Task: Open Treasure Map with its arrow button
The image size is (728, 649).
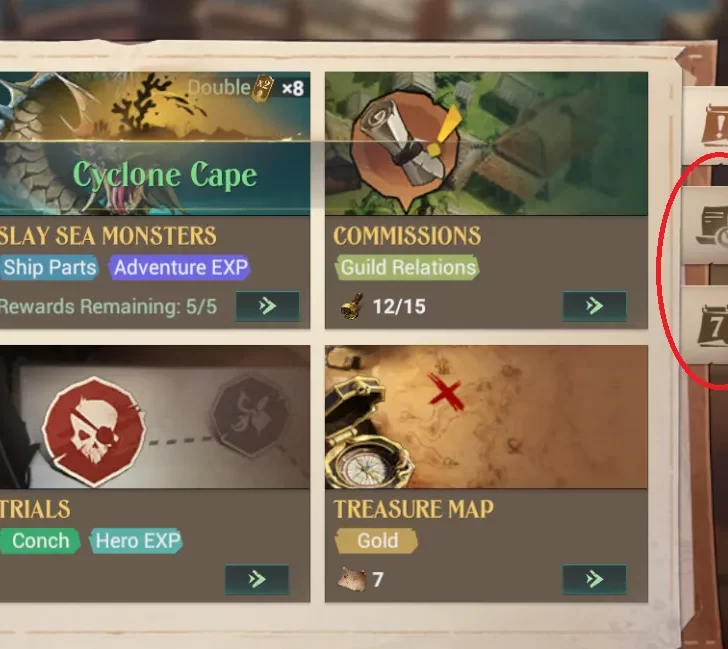Action: click(594, 579)
